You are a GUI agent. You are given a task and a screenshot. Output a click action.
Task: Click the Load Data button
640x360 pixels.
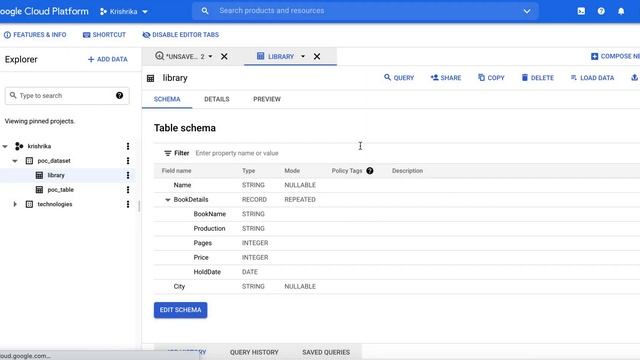click(592, 78)
